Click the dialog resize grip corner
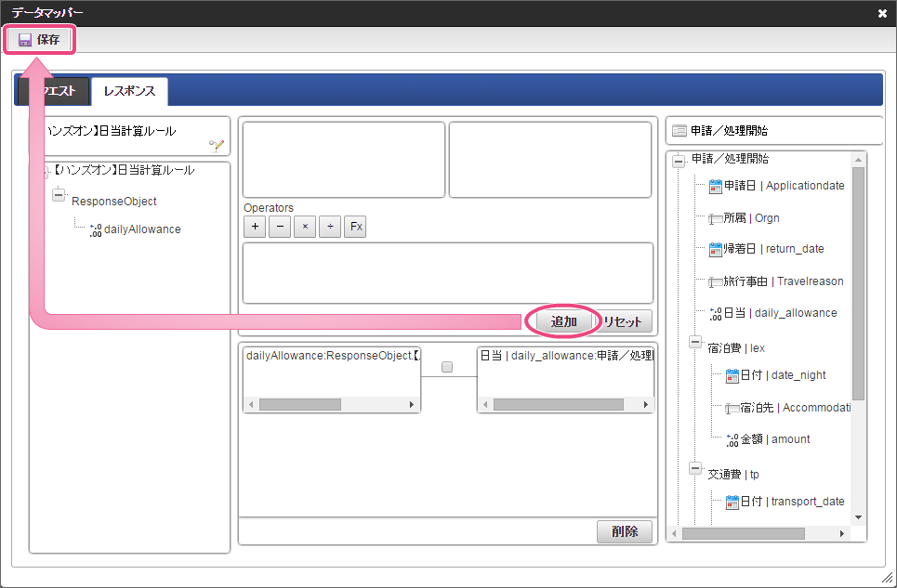The height and width of the screenshot is (588, 897). [887, 578]
